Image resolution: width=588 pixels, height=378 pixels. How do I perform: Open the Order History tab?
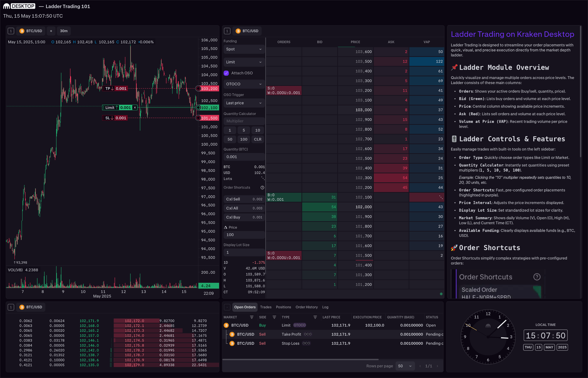click(x=306, y=307)
